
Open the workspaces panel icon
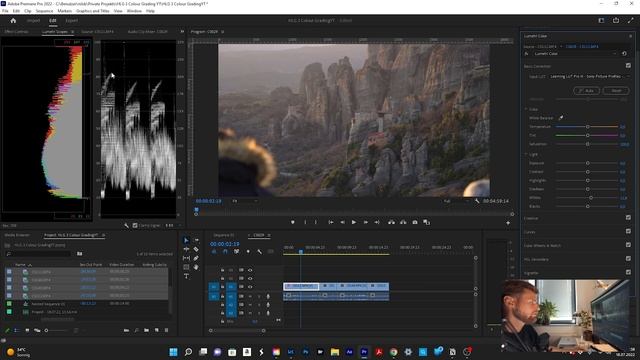click(601, 20)
